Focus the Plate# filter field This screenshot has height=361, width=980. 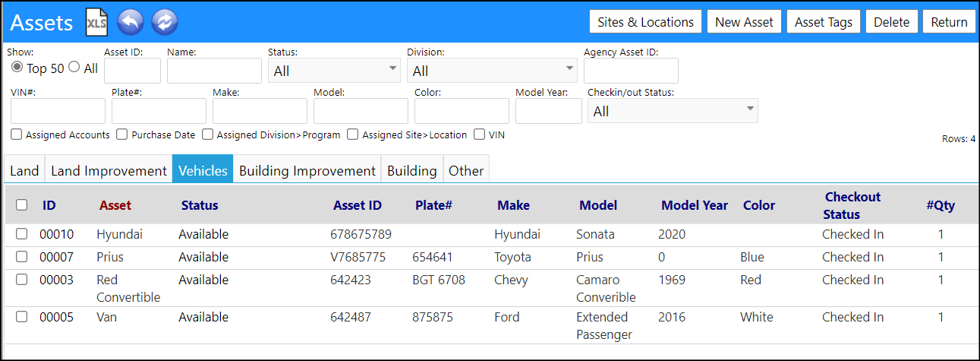pos(159,111)
